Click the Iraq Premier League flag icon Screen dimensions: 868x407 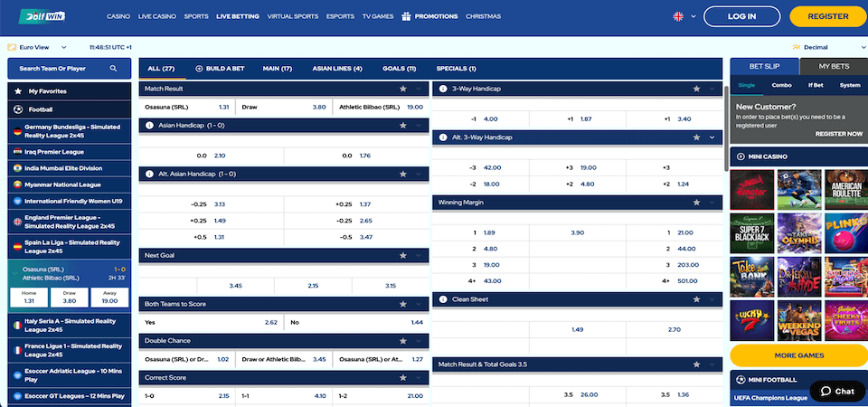pos(18,152)
